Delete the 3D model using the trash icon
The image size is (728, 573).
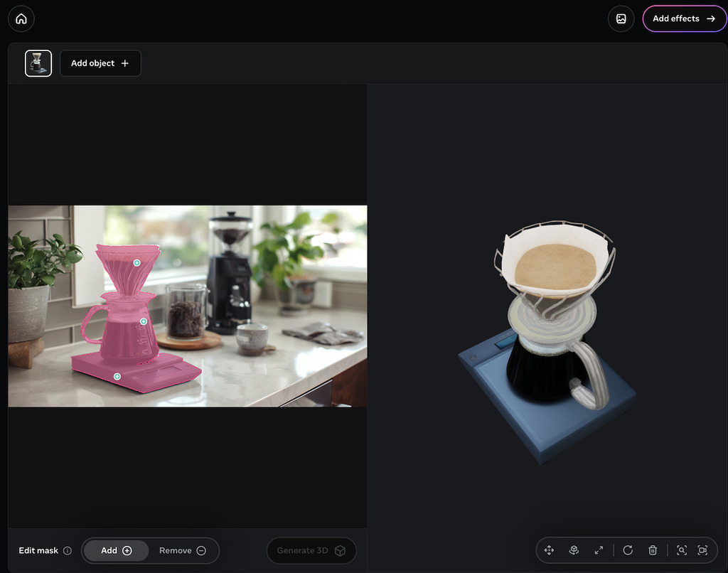pos(653,550)
